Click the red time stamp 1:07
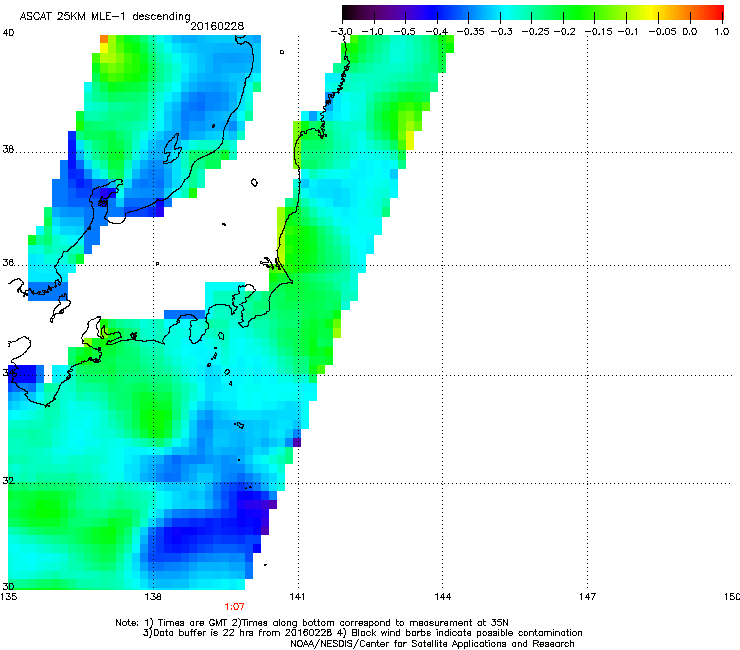Screen dimensions: 740x650 click(x=234, y=607)
